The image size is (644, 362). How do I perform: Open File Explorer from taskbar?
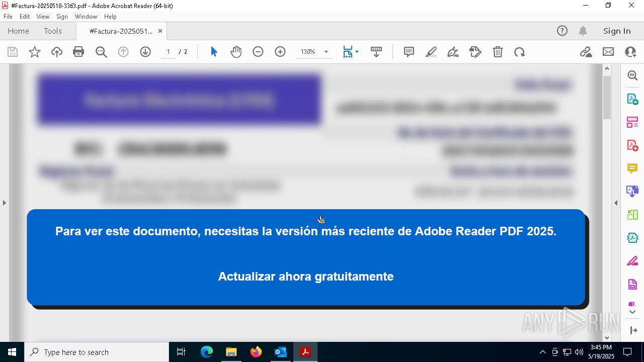click(x=231, y=352)
